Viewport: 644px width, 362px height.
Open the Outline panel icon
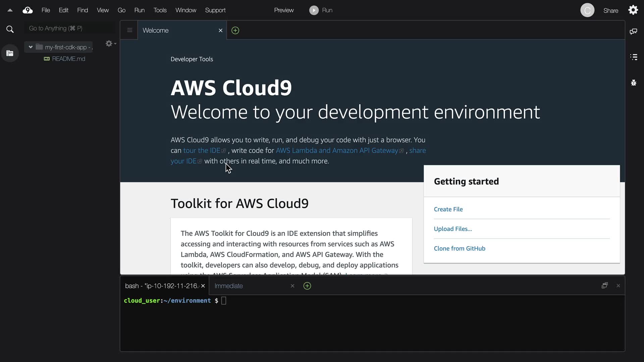(633, 57)
